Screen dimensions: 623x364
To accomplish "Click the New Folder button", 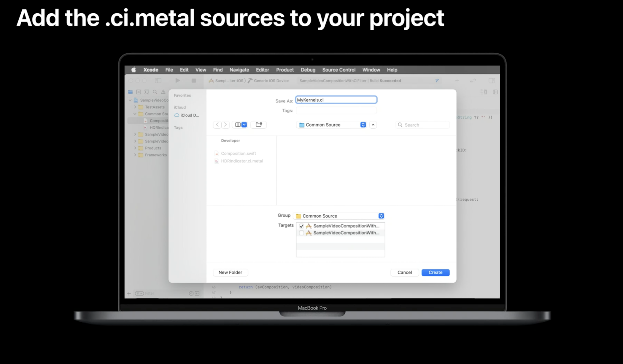I will (x=230, y=272).
